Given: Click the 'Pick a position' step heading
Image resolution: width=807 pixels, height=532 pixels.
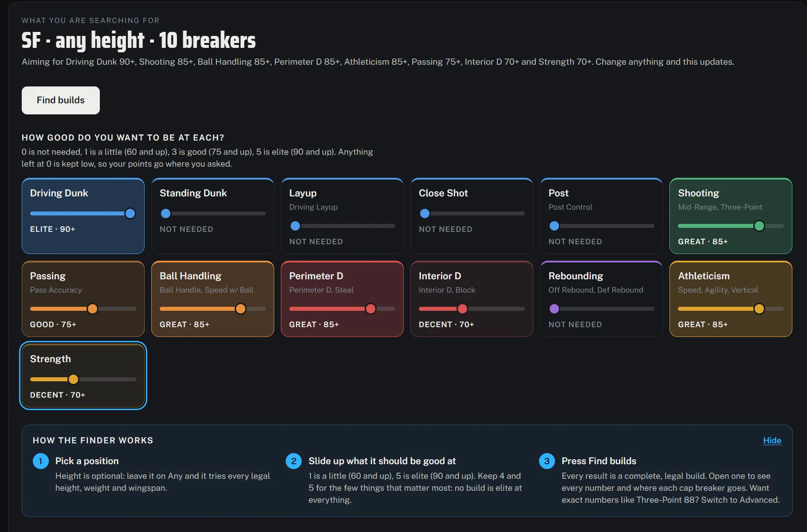Looking at the screenshot, I should click(x=87, y=461).
